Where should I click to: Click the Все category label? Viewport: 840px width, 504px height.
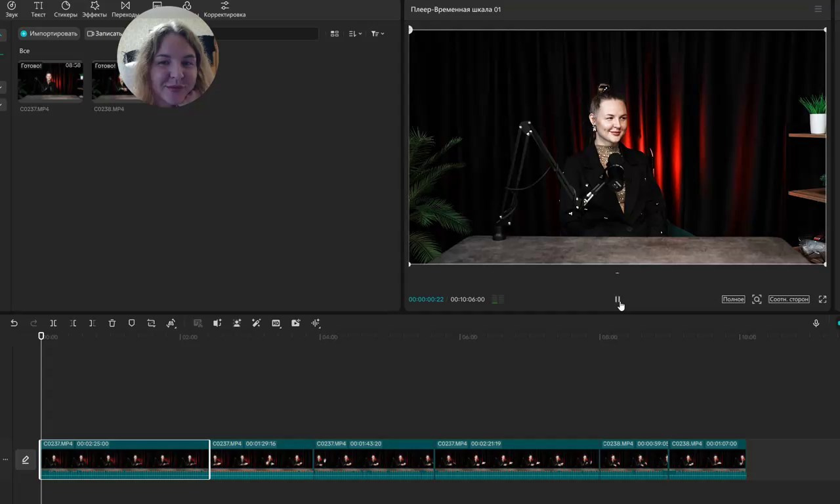coord(24,51)
